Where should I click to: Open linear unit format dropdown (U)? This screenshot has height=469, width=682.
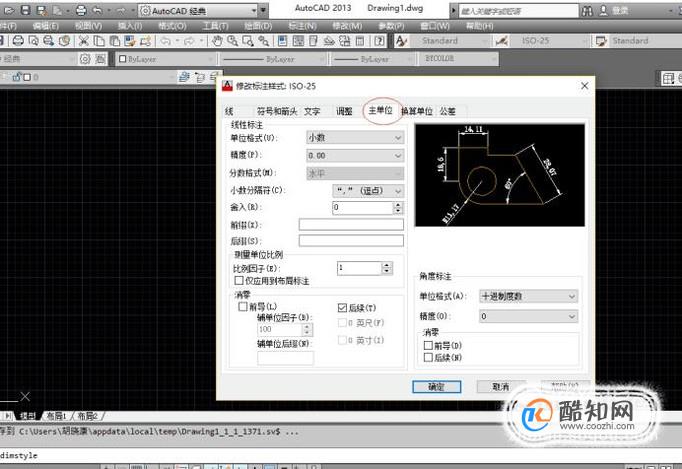point(355,137)
